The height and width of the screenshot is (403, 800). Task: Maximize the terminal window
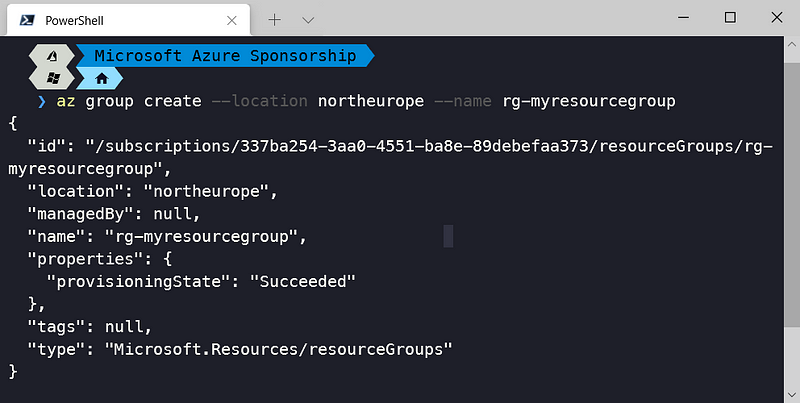730,18
